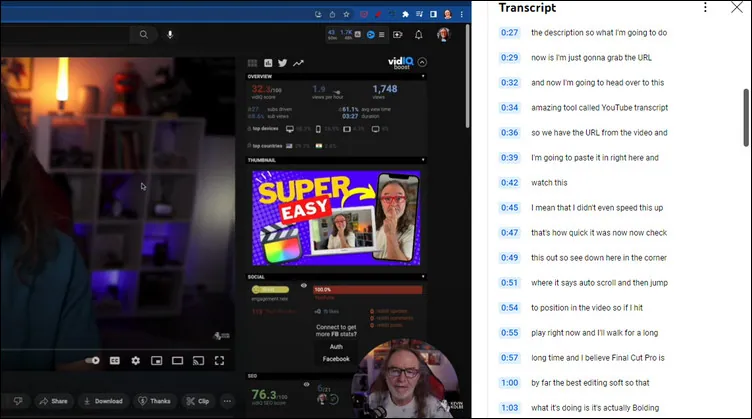Click the browser share page icon
Viewport: 752px width, 419px height.
(332, 14)
